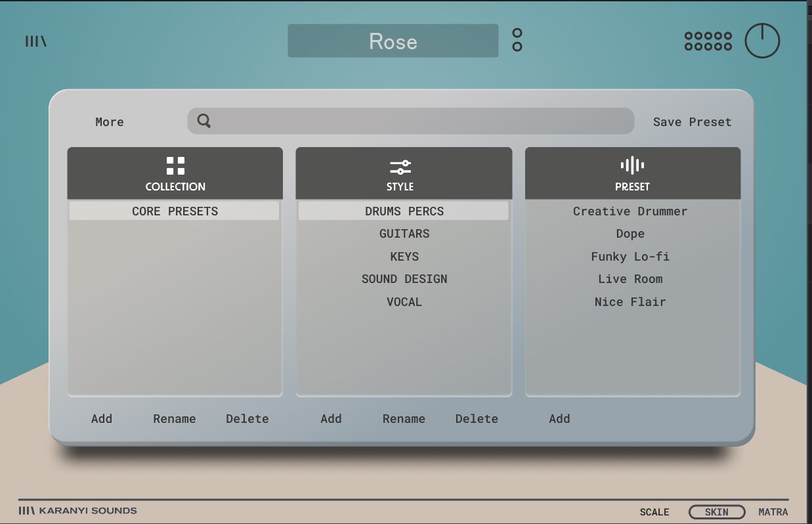Click Rename under the Style column
This screenshot has width=812, height=524.
[x=404, y=419]
